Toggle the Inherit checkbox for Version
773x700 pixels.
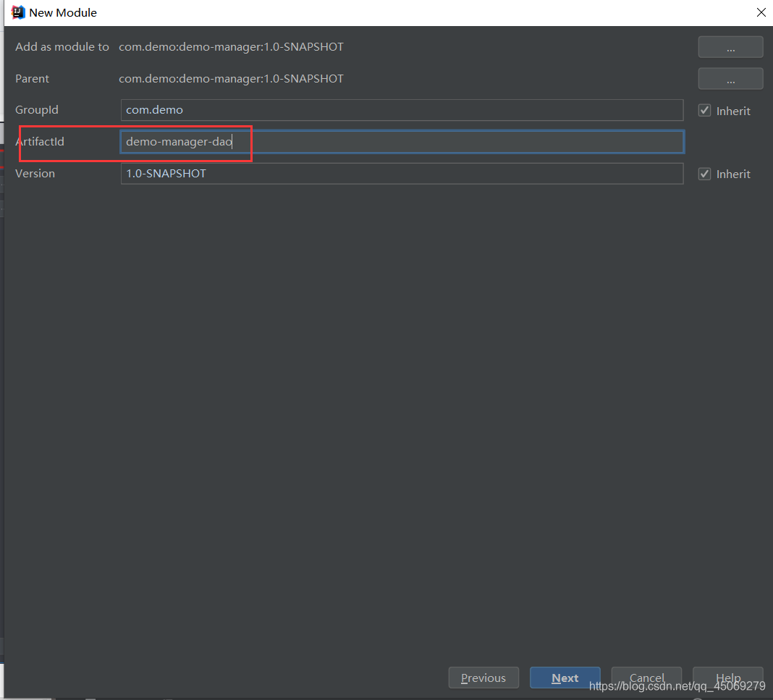pyautogui.click(x=704, y=174)
